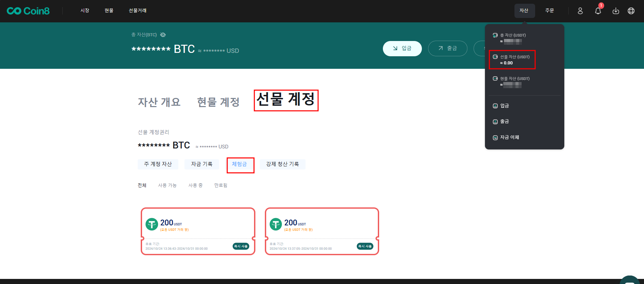Viewport: 644px width, 284px height.
Task: Select 자금 이체 in the asset dropdown
Action: coord(509,137)
